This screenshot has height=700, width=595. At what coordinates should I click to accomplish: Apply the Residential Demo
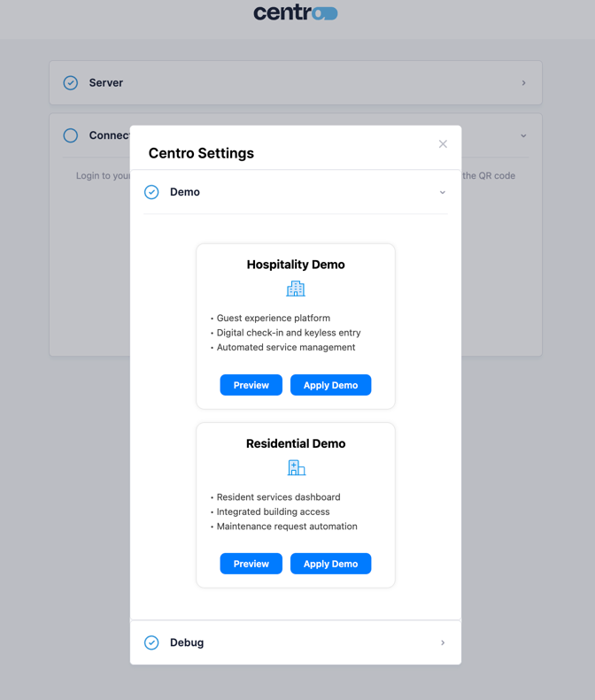330,564
